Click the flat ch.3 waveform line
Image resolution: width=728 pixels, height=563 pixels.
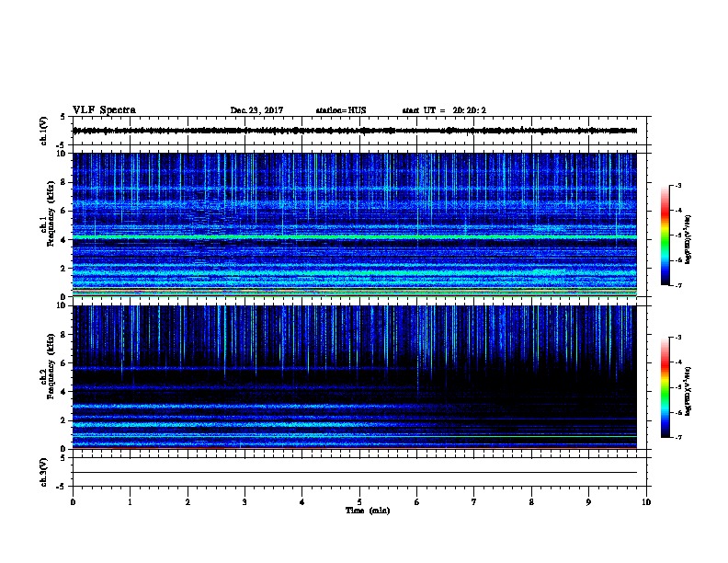pos(355,473)
